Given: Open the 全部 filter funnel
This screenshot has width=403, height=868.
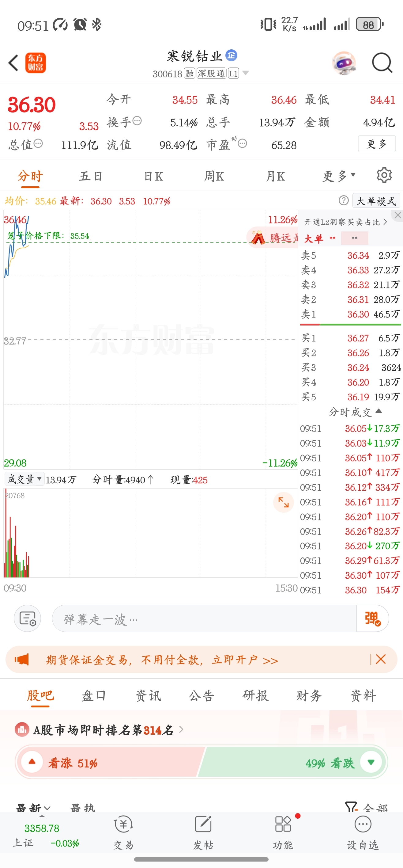Looking at the screenshot, I should [367, 807].
